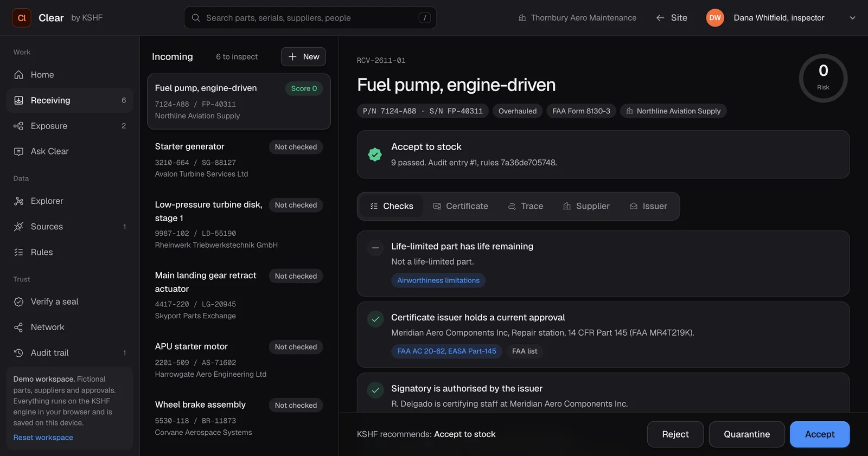Select the Fuel pump, engine-driven list item
Screen dimensions: 868x456
239,101
